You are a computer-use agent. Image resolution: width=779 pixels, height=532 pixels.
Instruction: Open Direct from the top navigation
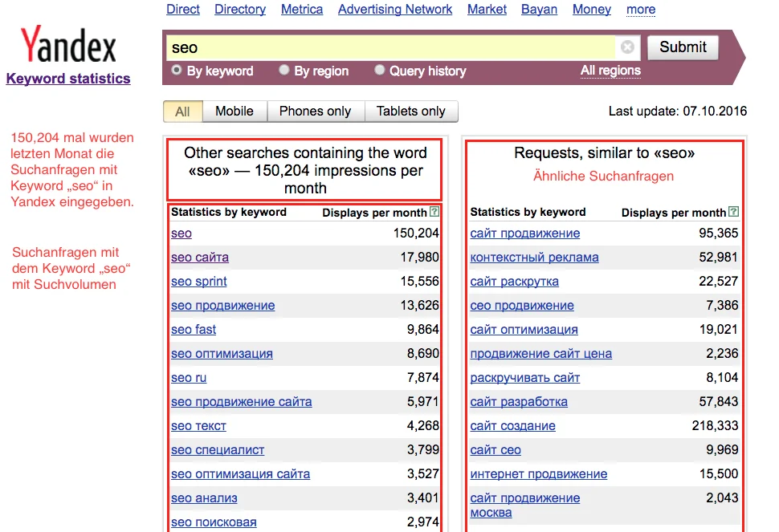point(182,10)
